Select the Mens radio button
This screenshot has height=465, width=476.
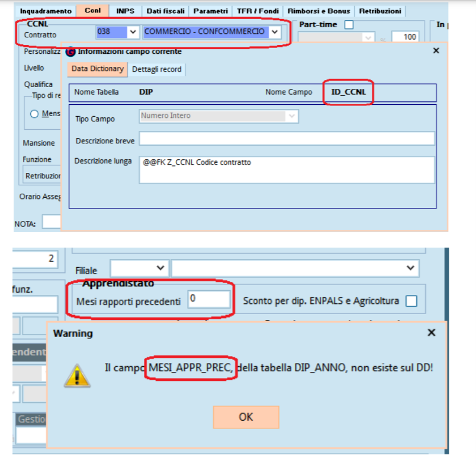pos(34,114)
